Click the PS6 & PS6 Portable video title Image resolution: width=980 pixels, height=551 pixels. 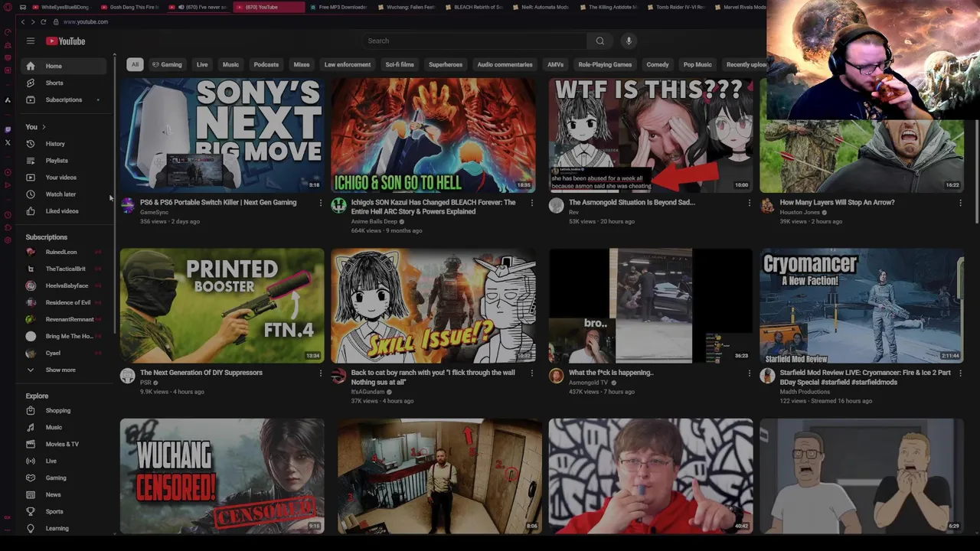[x=218, y=202]
